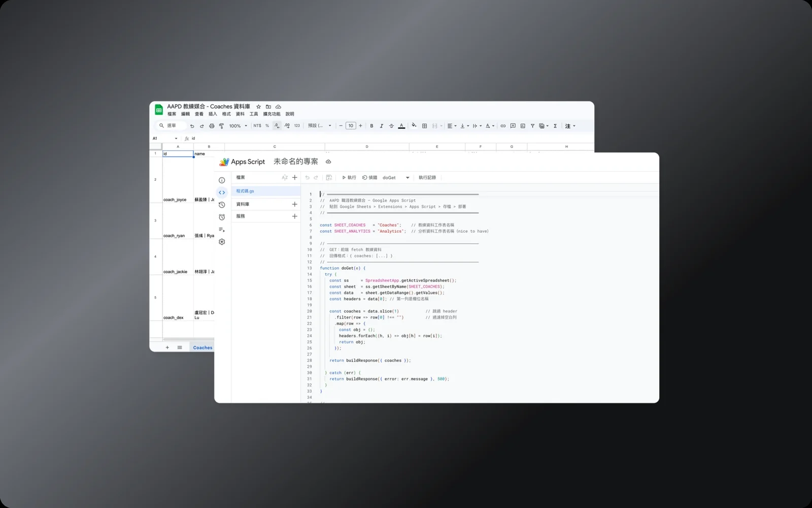Click the cloud save status icon beside 未命名的專案
812x508 pixels.
pyautogui.click(x=328, y=162)
